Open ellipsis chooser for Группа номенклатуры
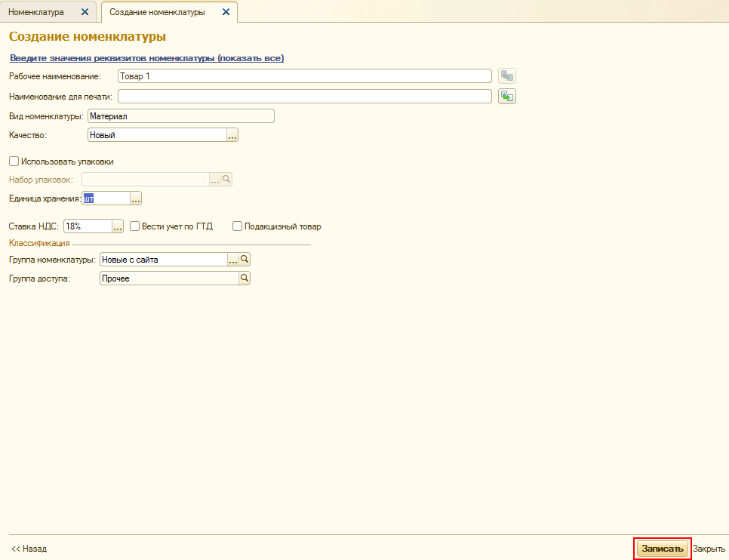 [x=233, y=259]
